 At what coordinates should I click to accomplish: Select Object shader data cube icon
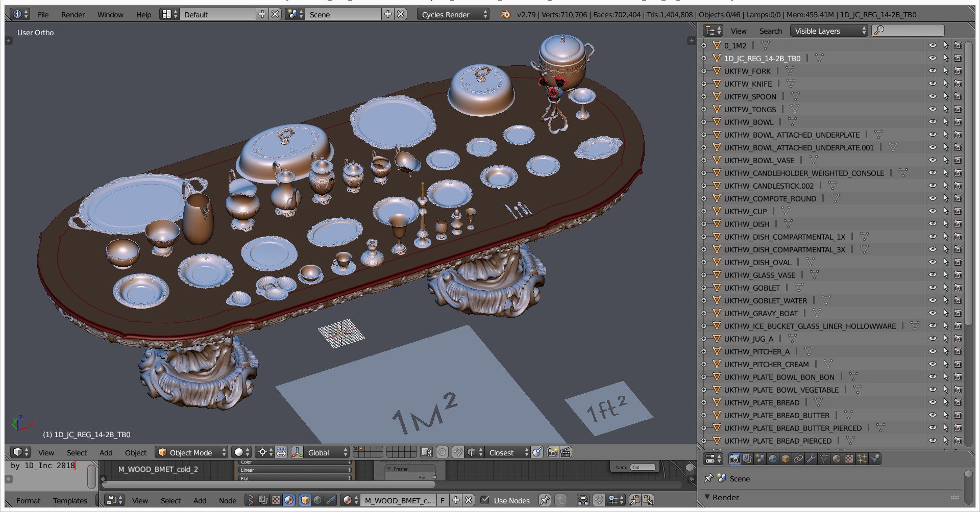305,500
